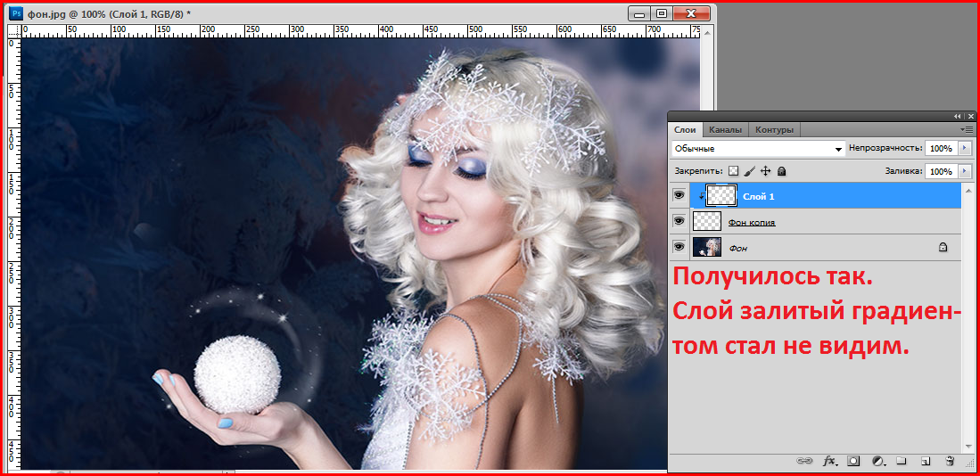Viewport: 980px width, 476px height.
Task: Hide the Фон layer
Action: (679, 248)
